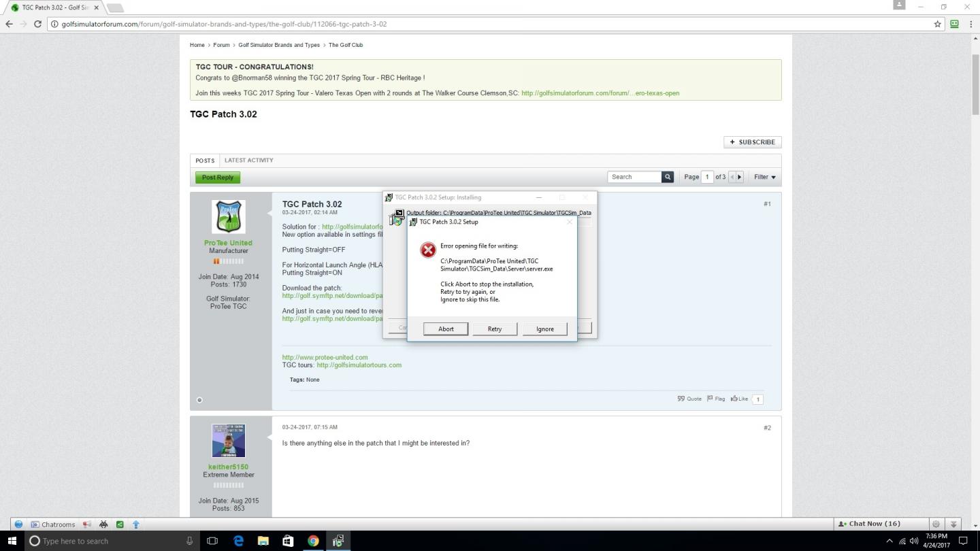Viewport: 980px width, 551px height.
Task: Subscribe to the TGC Patch 3.02 thread
Action: coord(753,142)
